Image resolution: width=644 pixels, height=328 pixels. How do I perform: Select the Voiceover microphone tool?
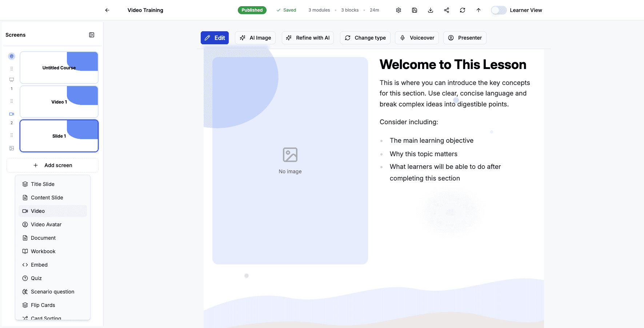(417, 37)
